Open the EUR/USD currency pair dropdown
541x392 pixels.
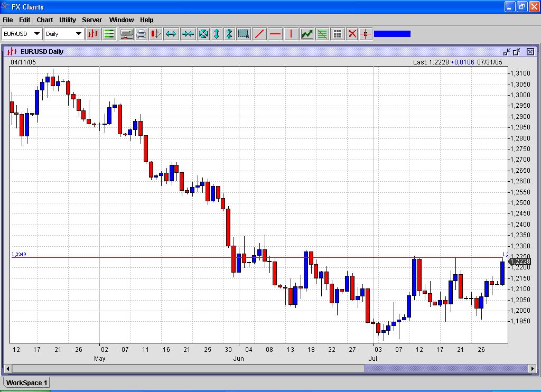(22, 34)
